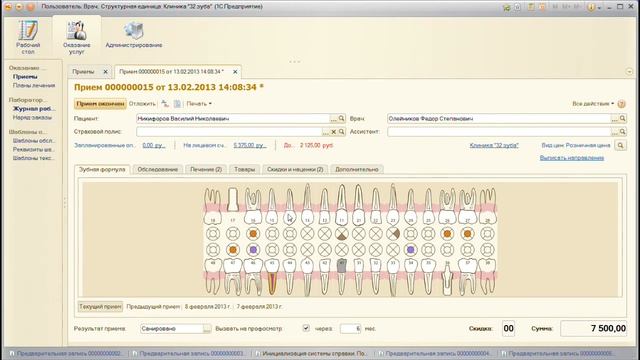
Task: Open the Рабочий стол section
Action: 28,37
